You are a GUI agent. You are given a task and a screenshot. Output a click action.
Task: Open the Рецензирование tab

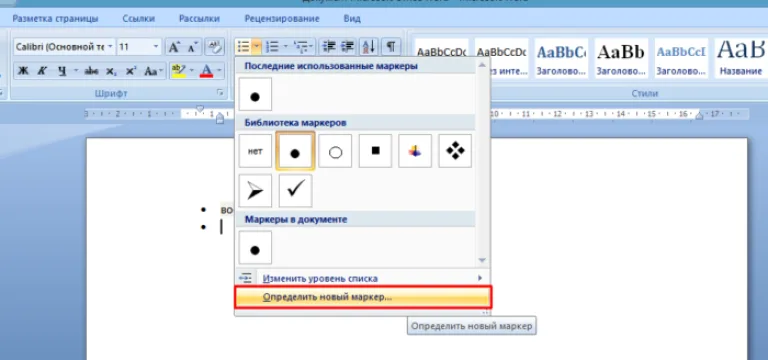(x=282, y=19)
